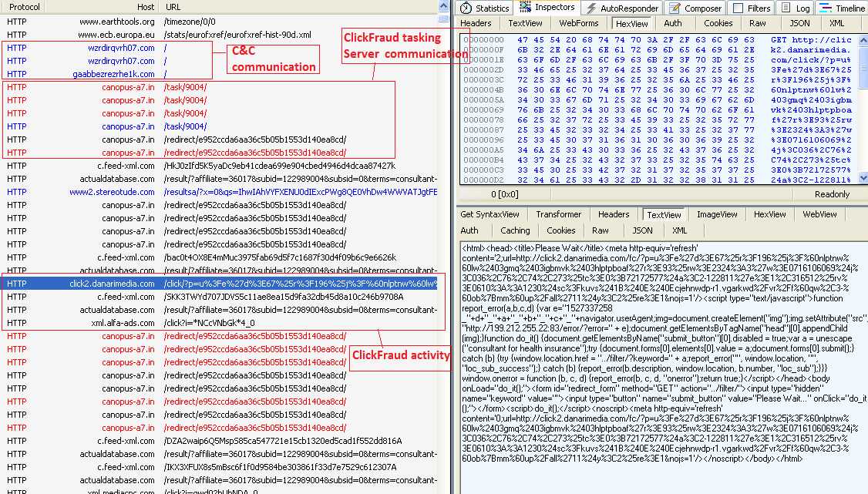Click the Get SyntaxView tab

490,215
